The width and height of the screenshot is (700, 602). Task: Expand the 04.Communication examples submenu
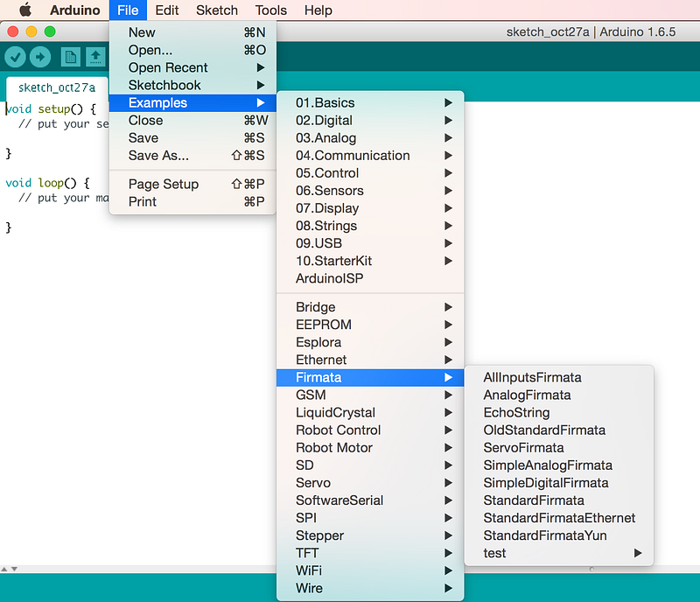point(370,156)
